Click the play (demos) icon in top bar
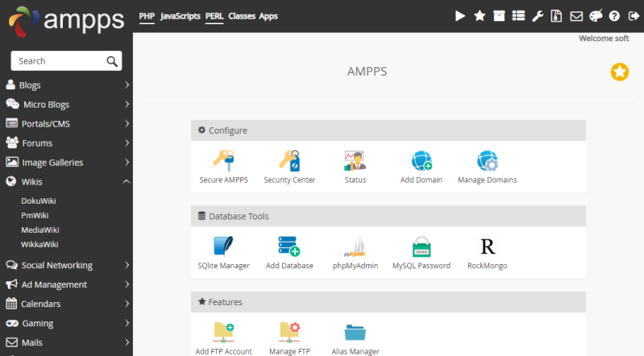Screen dimensions: 644x356 [x=460, y=16]
